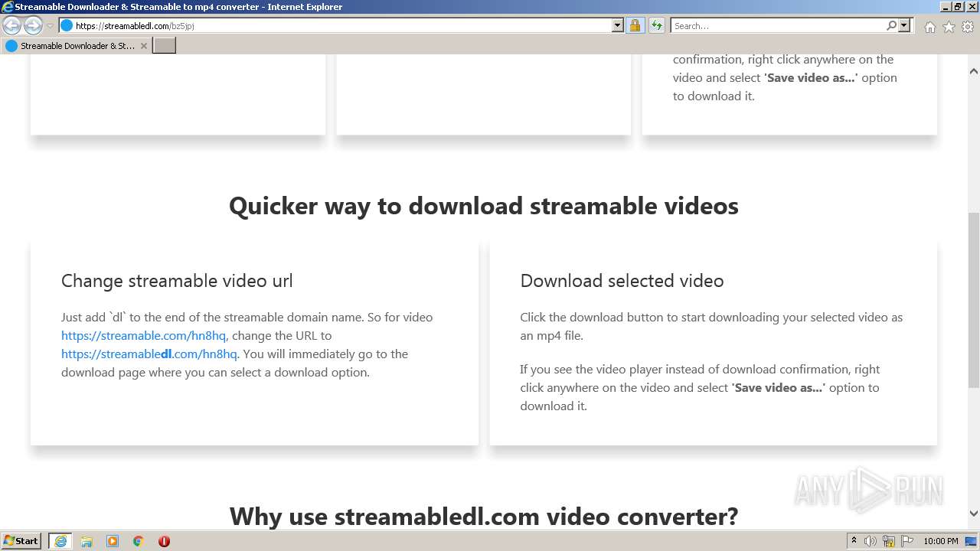Click the site icon in the address bar
Viewport: 980px width, 551px height.
(x=67, y=25)
